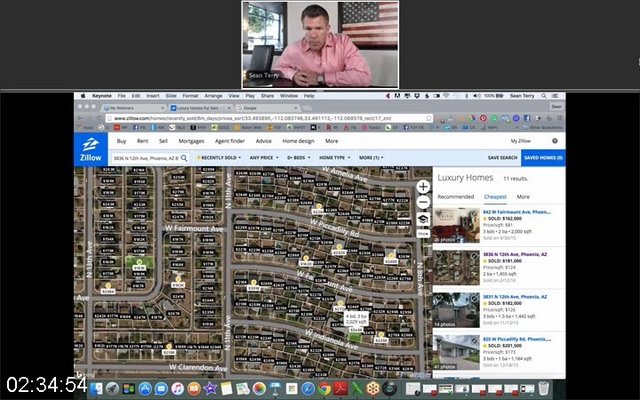Open the Trash in the dock
The height and width of the screenshot is (400, 640).
coord(543,388)
